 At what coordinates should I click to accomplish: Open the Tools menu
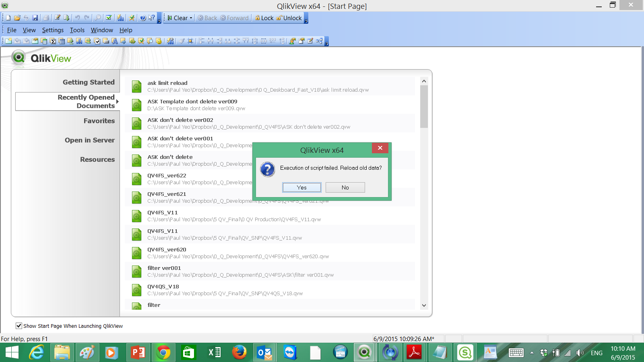coord(77,30)
